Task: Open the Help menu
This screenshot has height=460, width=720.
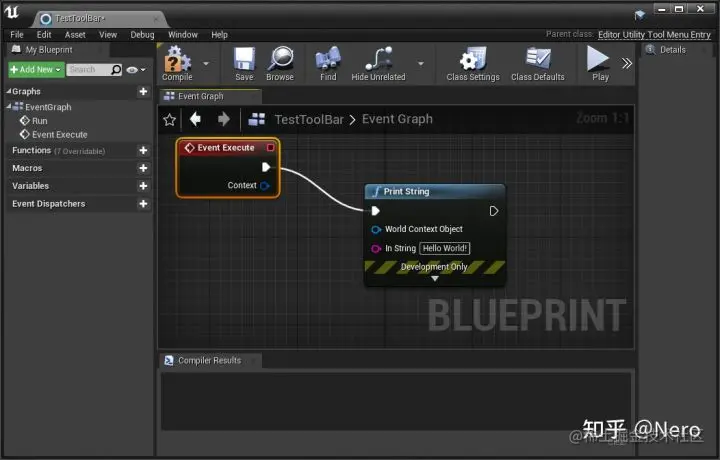Action: [219, 34]
